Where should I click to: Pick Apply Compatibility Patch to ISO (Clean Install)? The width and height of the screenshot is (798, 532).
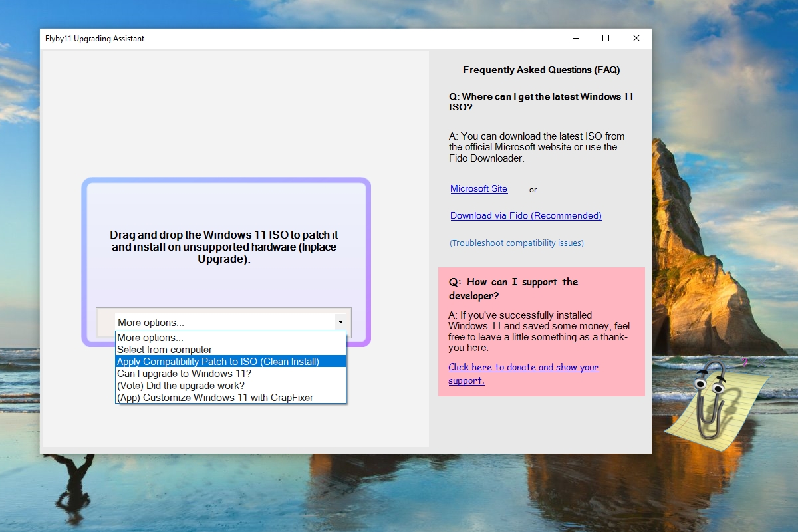[231, 362]
